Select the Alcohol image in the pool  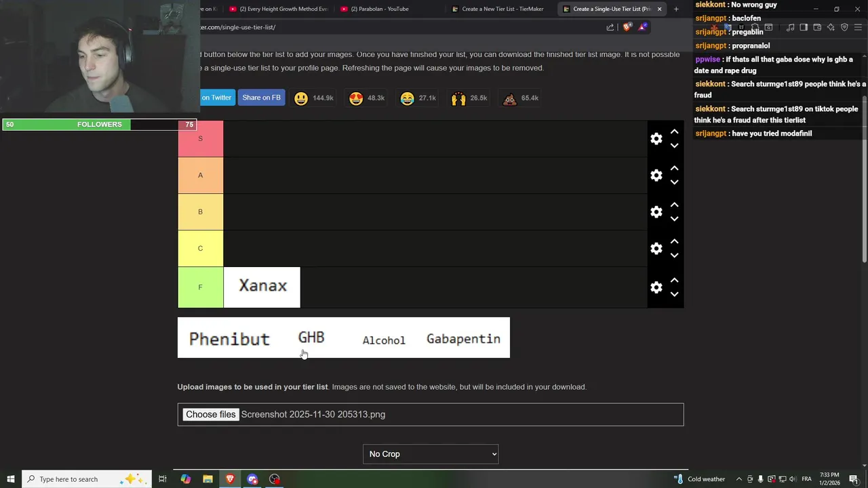click(x=384, y=338)
